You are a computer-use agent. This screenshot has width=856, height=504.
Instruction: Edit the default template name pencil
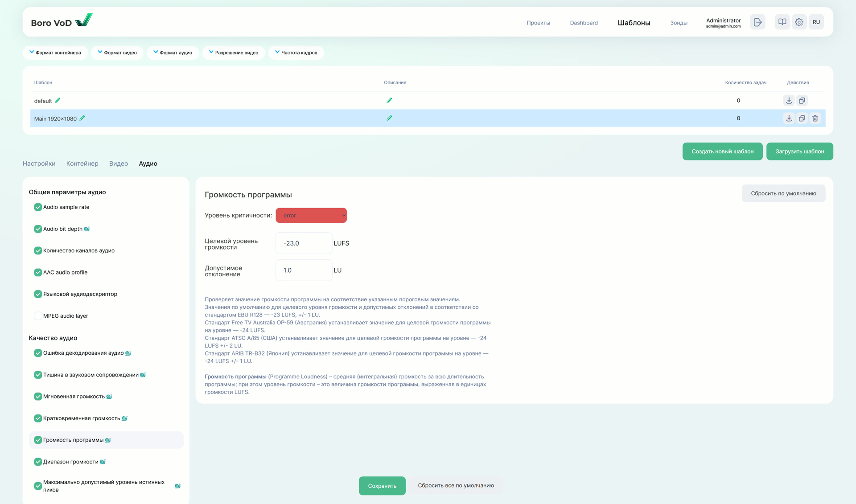[58, 101]
